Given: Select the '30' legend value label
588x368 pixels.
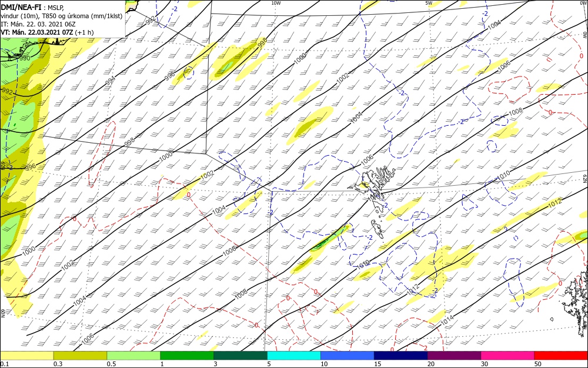Looking at the screenshot, I should point(485,364).
